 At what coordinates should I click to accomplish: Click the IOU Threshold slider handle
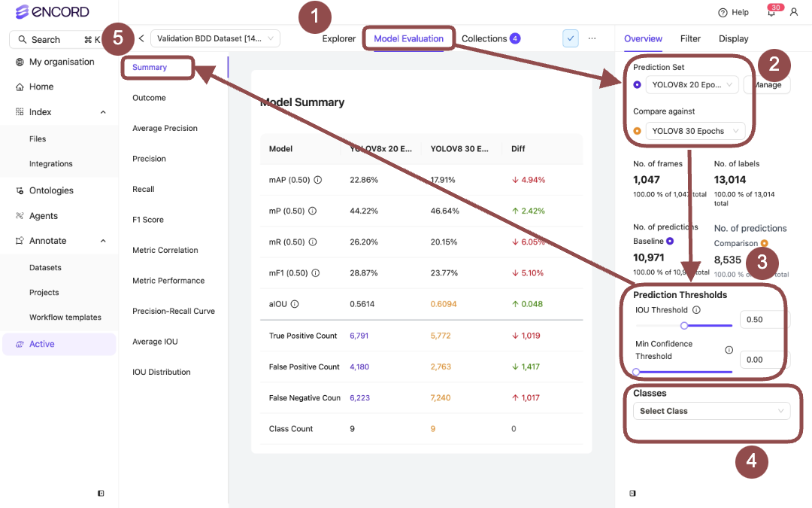[684, 326]
